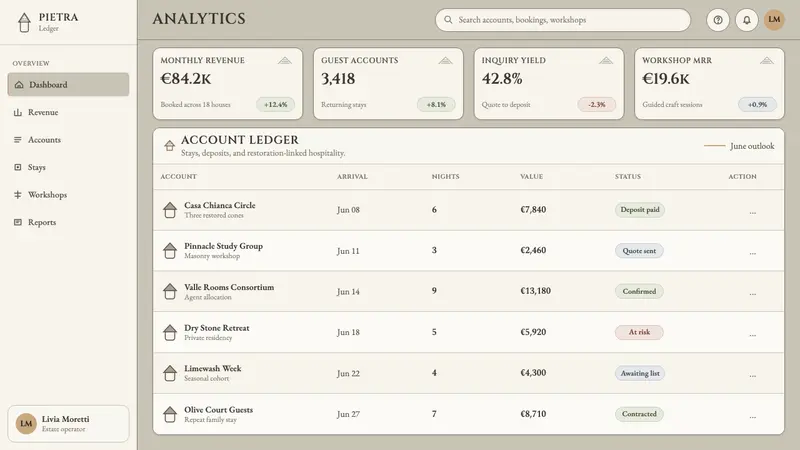Open actions menu for Limewash Week

pos(753,375)
